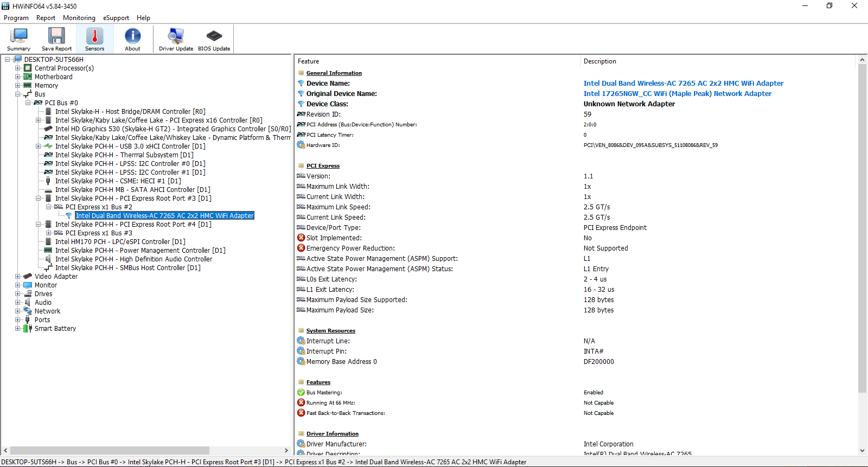Image resolution: width=868 pixels, height=467 pixels.
Task: Click the Monitor icon in the tree
Action: pyautogui.click(x=28, y=285)
